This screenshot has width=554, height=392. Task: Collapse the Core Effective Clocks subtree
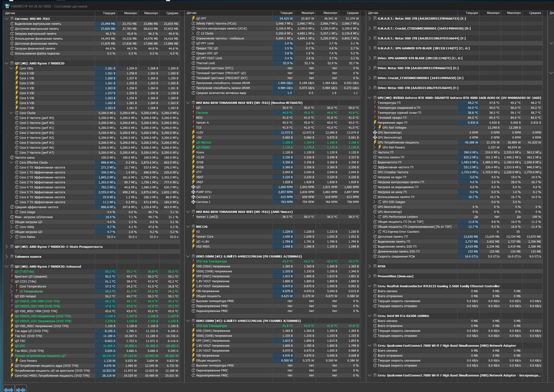click(x=11, y=162)
